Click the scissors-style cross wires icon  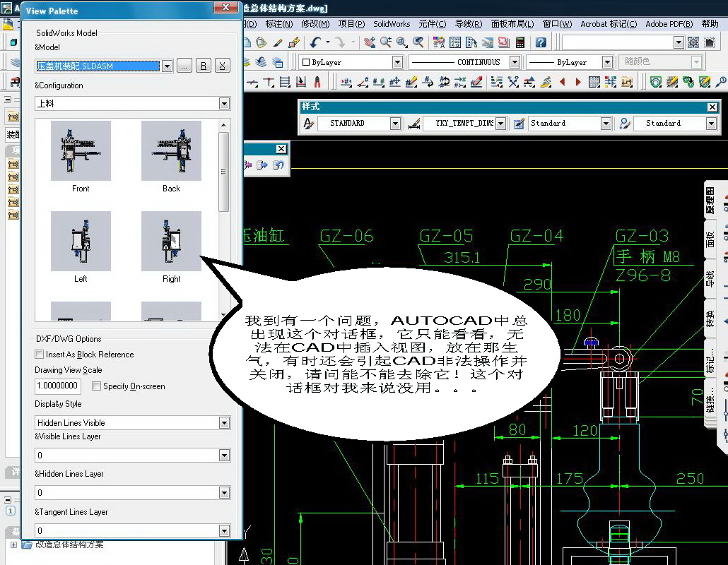[x=513, y=82]
